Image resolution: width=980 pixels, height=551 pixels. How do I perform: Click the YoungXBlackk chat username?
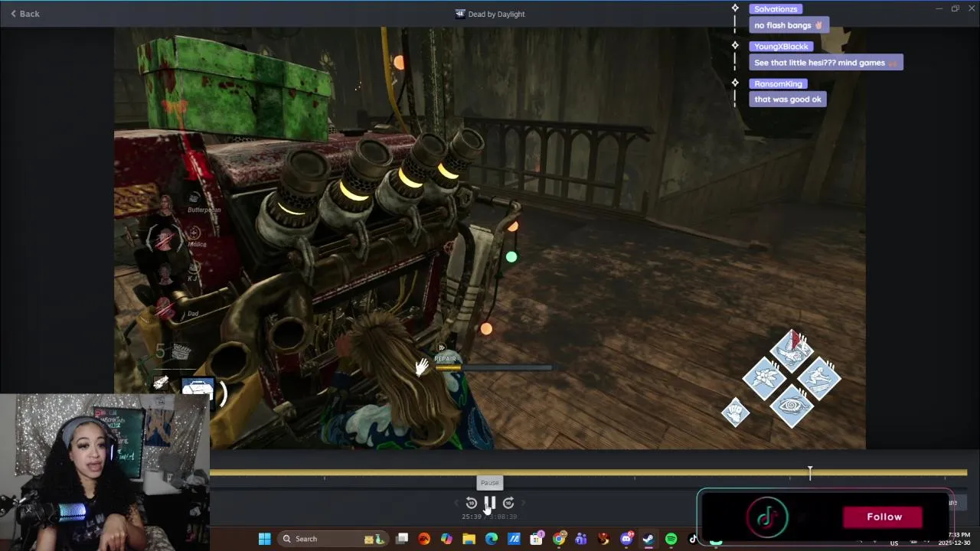781,47
